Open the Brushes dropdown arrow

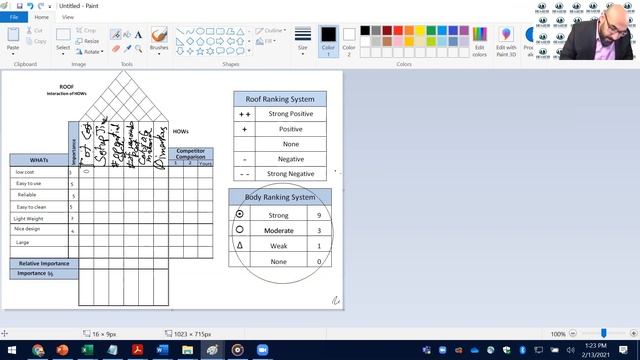[159, 54]
